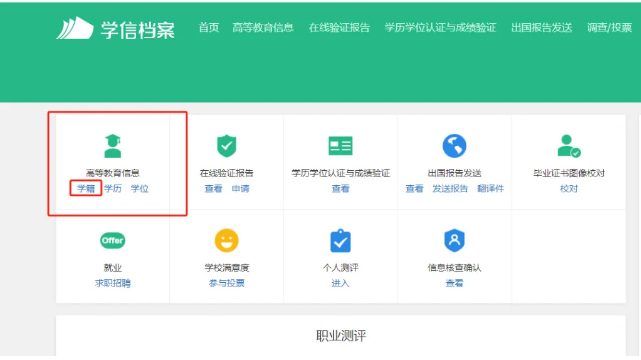This screenshot has height=360, width=641.
Task: Click 申请 under 在线验证报告
Action: tap(240, 188)
